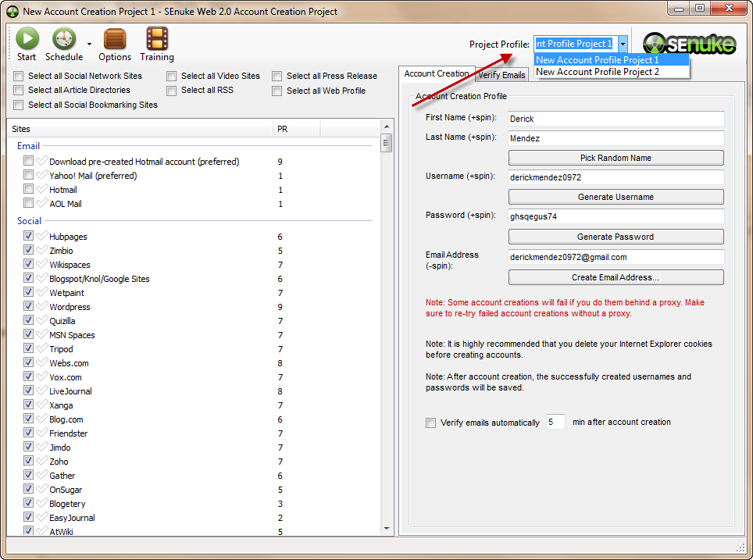Click the status checkmark icon beside Tripod
753x560 pixels.
(x=42, y=348)
